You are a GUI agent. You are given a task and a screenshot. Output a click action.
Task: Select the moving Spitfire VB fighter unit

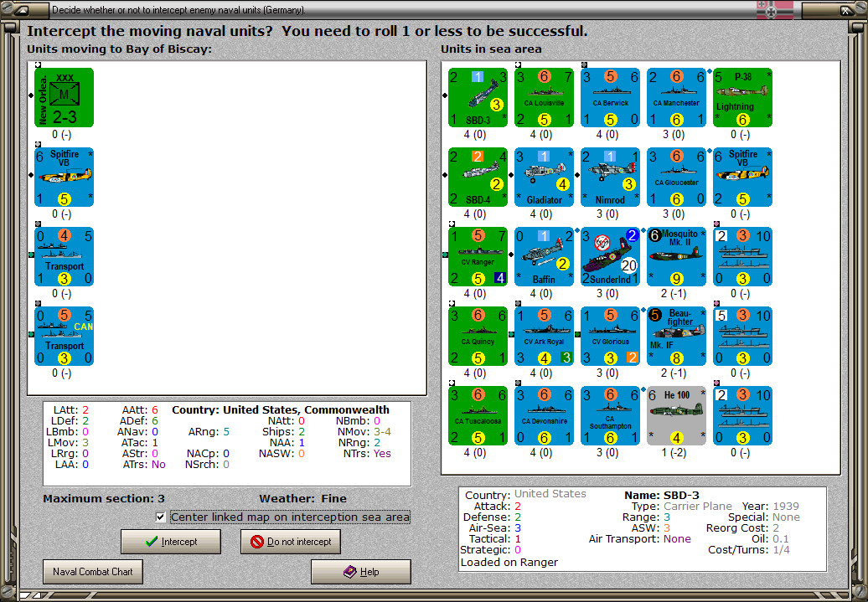click(65, 177)
